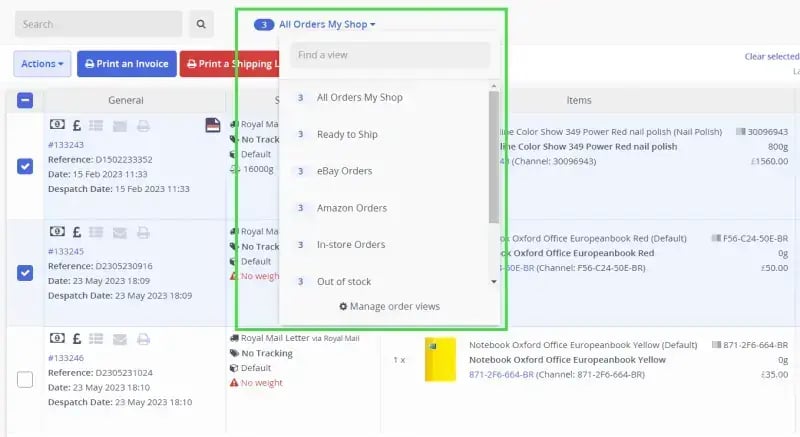Click the pound currency icon for order #133246
800x437 pixels.
click(x=77, y=339)
